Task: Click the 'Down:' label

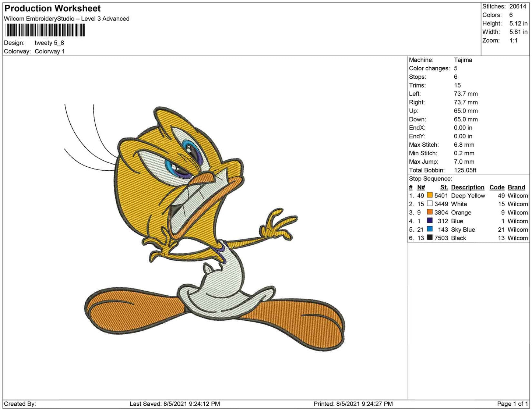Action: [418, 119]
